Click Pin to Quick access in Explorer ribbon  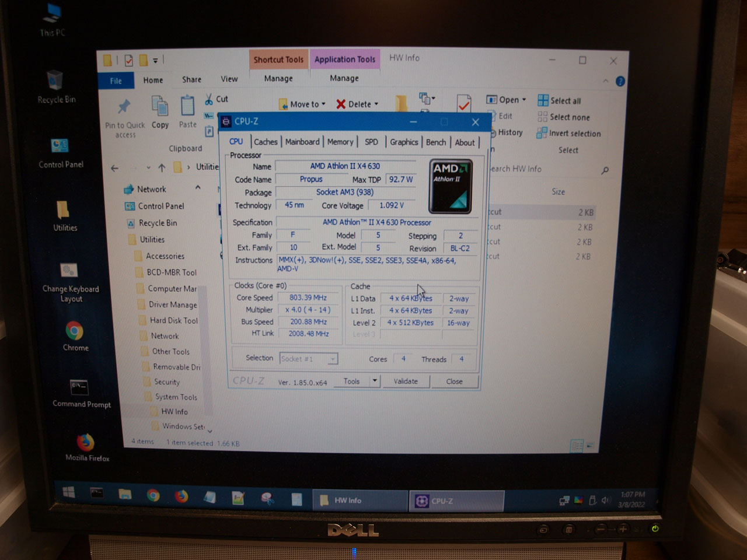tap(124, 118)
